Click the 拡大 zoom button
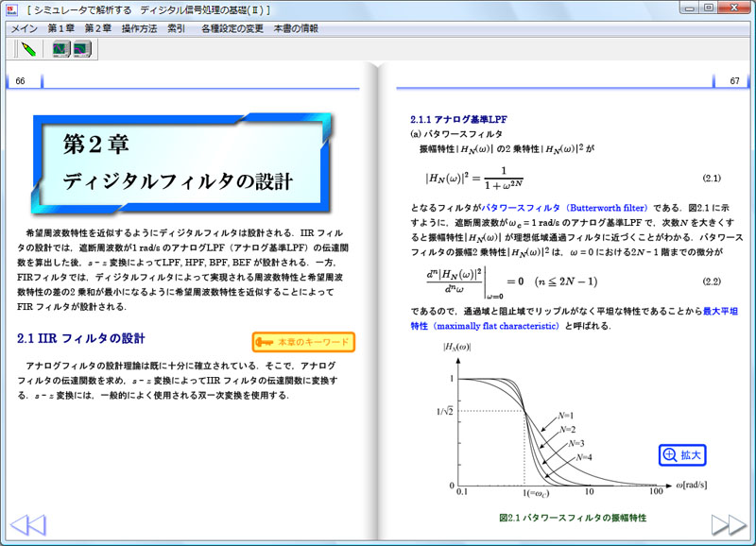 [x=682, y=455]
